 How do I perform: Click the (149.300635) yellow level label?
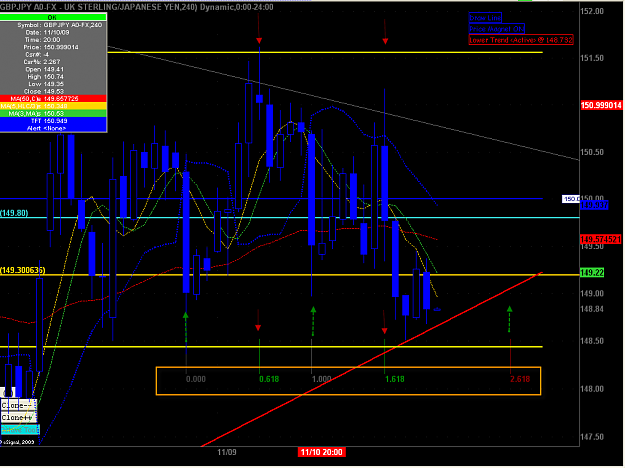point(22,270)
